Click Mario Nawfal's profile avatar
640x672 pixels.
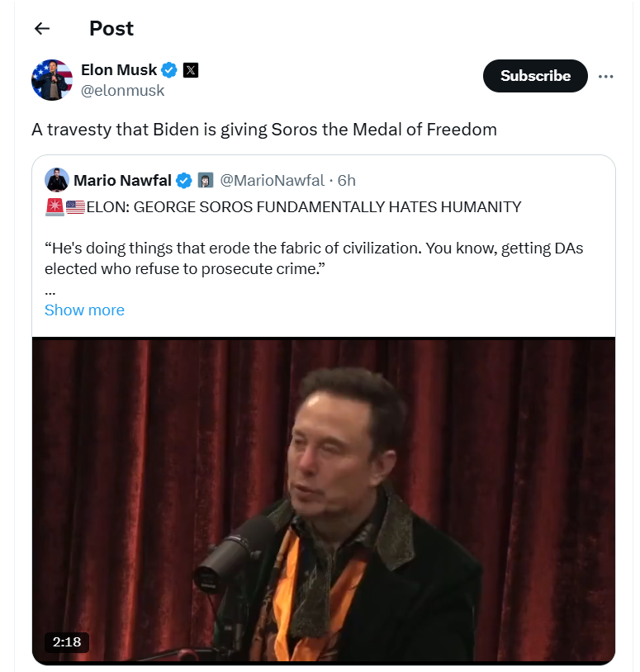(x=57, y=180)
